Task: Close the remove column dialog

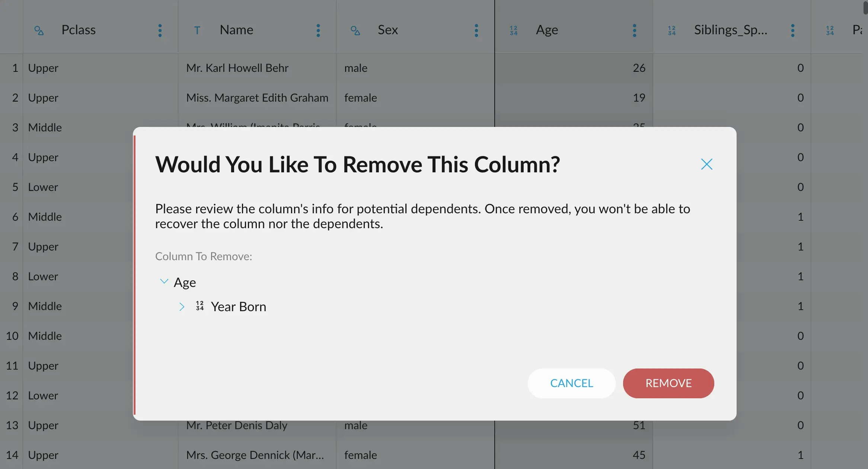Action: tap(706, 164)
